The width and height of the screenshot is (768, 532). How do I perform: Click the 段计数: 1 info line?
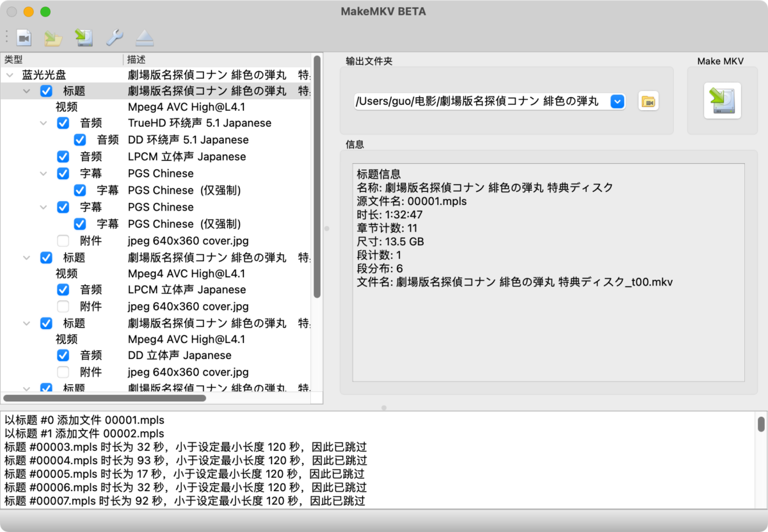tap(379, 255)
